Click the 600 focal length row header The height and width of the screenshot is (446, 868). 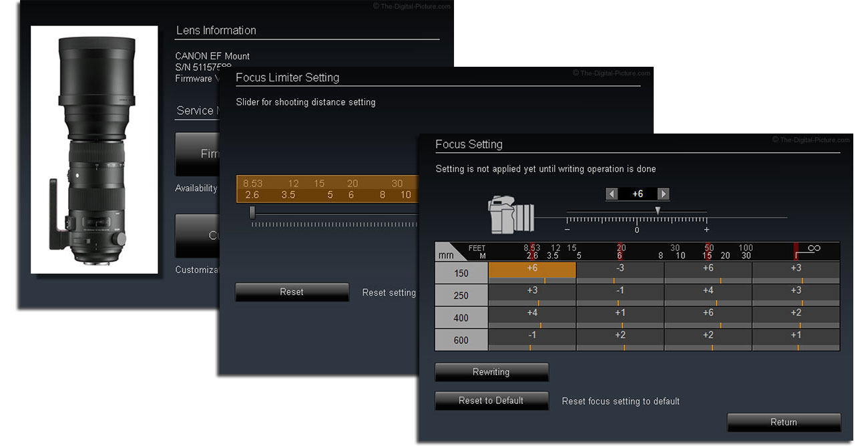(461, 340)
